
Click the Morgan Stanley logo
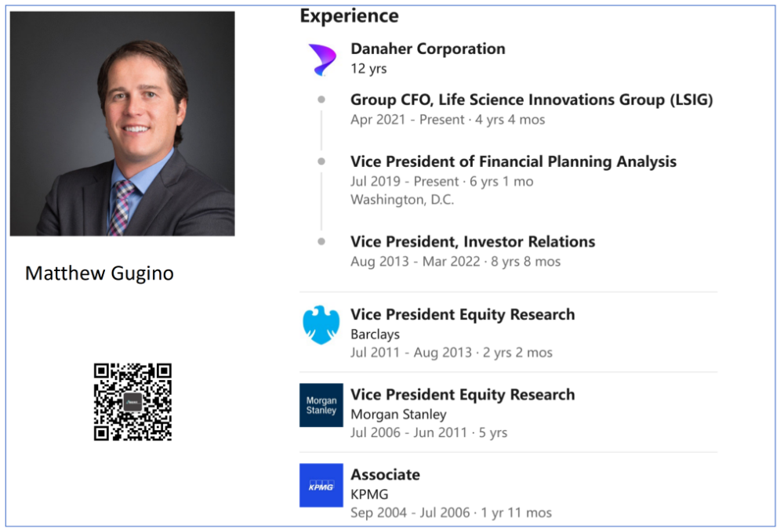(321, 405)
